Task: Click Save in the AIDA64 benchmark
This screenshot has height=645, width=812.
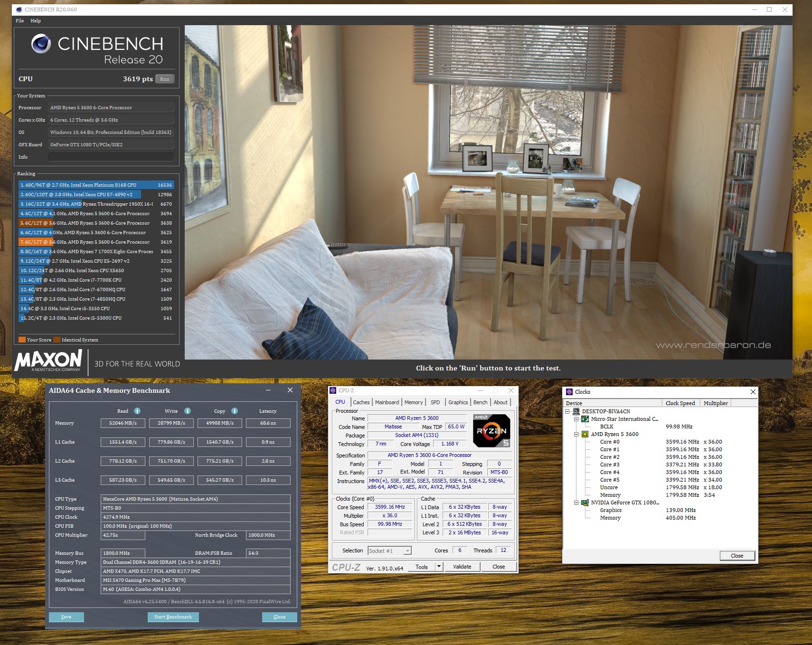Action: 66,617
